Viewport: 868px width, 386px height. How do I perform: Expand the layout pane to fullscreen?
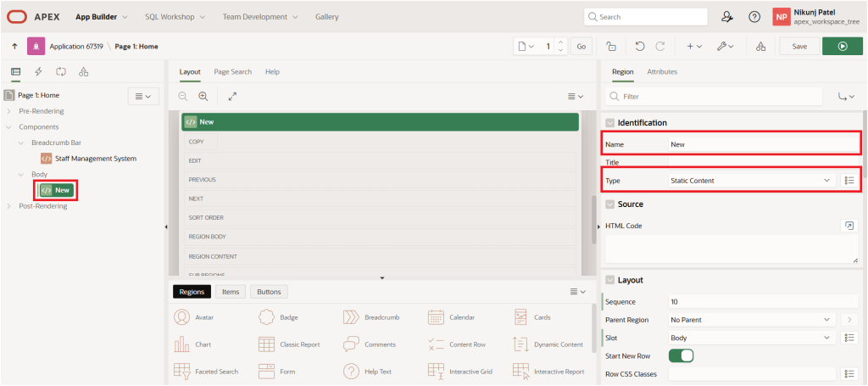(x=232, y=97)
